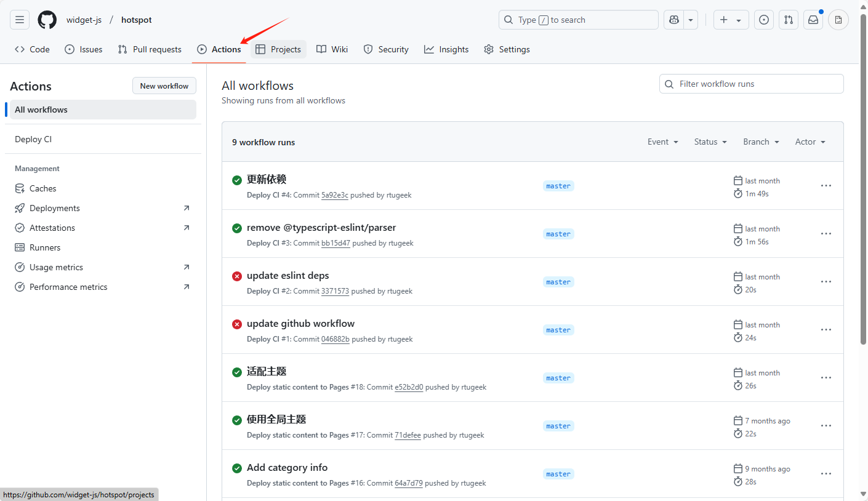
Task: Open the Pull requests tab
Action: pyautogui.click(x=150, y=49)
